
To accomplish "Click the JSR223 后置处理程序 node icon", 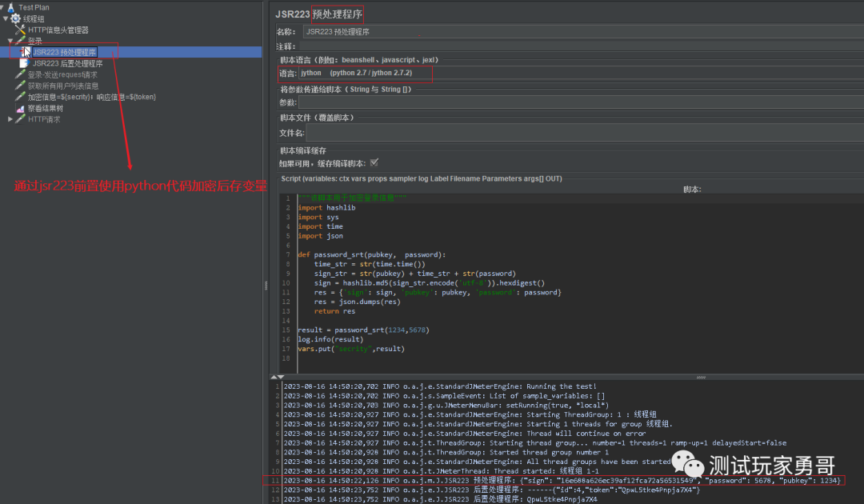I will 25,63.
